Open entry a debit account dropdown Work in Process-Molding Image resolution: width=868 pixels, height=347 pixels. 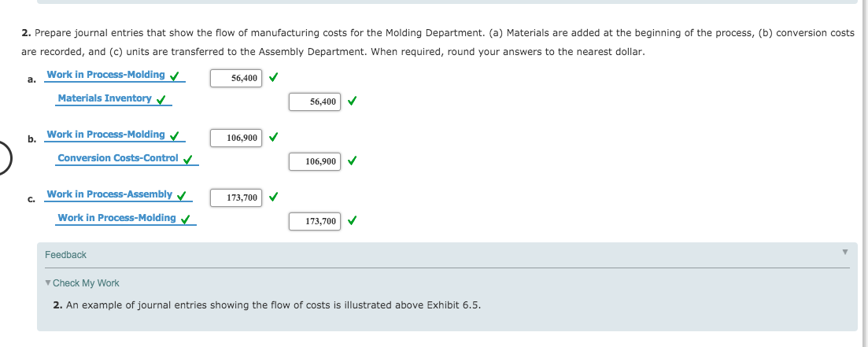(115, 76)
